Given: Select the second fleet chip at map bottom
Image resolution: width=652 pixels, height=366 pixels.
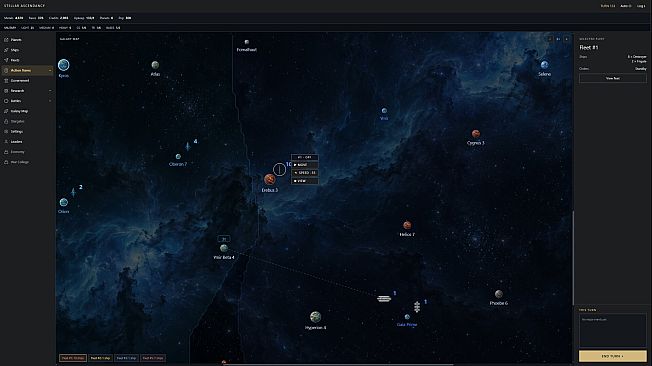Looking at the screenshot, I should pos(100,358).
